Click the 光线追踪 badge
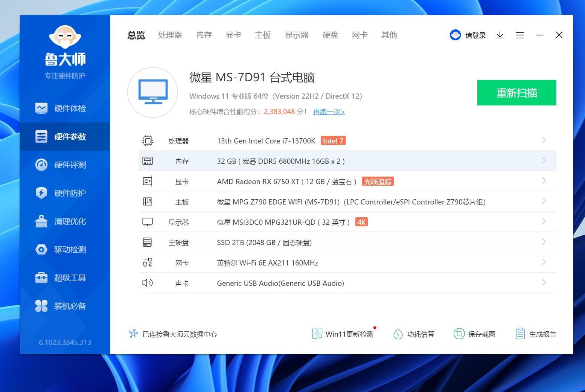Image resolution: width=585 pixels, height=392 pixels. (x=378, y=182)
